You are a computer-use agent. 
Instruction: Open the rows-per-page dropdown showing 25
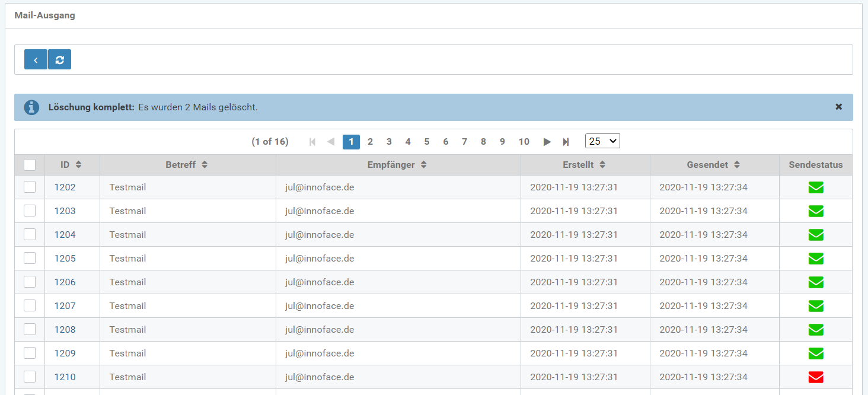point(602,141)
